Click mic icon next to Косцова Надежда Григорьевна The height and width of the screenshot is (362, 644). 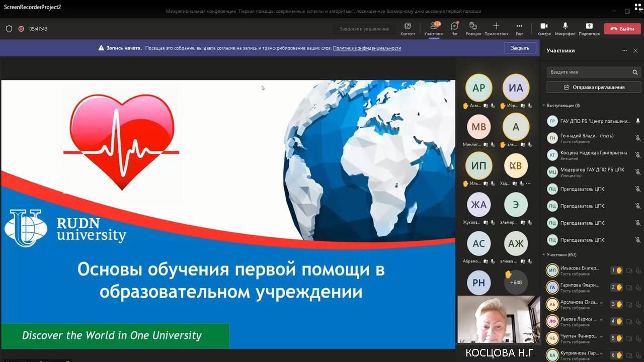637,155
